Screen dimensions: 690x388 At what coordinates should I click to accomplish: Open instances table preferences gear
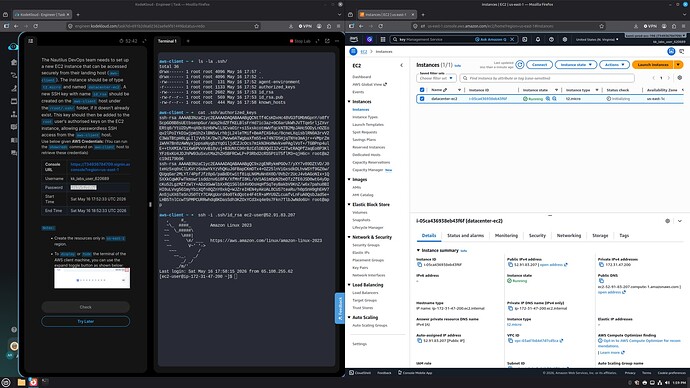pos(679,78)
